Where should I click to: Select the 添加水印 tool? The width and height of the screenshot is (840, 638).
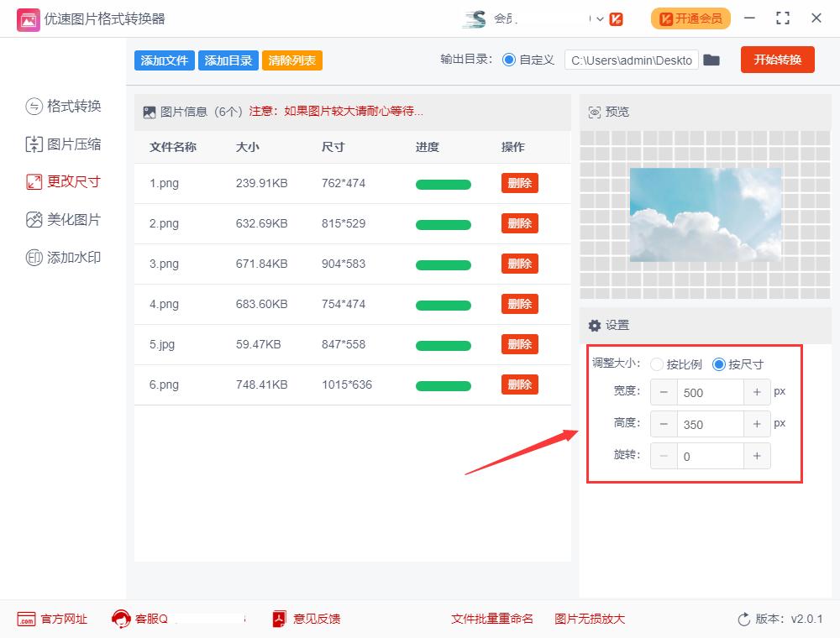63,257
